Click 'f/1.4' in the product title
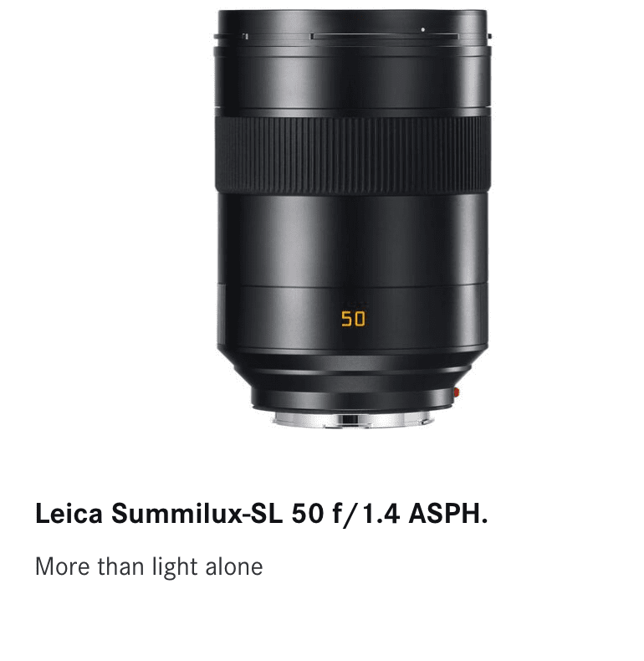Image resolution: width=644 pixels, height=661 pixels. [365, 514]
